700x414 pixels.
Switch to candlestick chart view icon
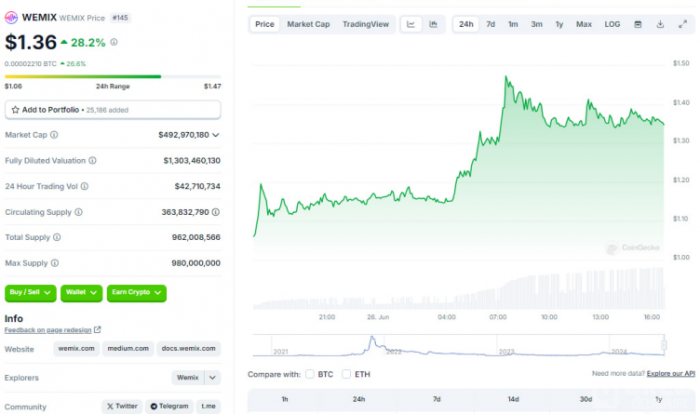pyautogui.click(x=433, y=24)
